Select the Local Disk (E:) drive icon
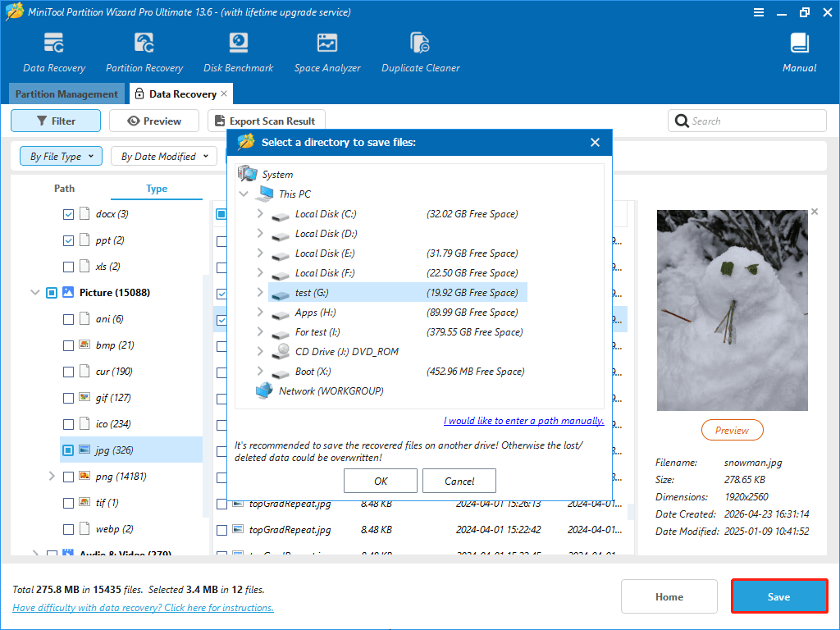The height and width of the screenshot is (630, 840). pos(281,255)
